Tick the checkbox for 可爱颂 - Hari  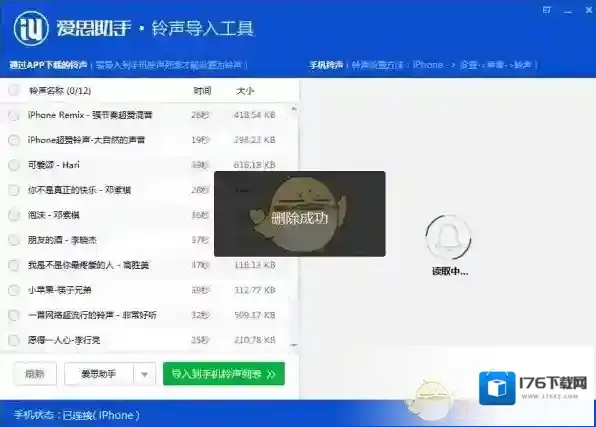(x=14, y=165)
